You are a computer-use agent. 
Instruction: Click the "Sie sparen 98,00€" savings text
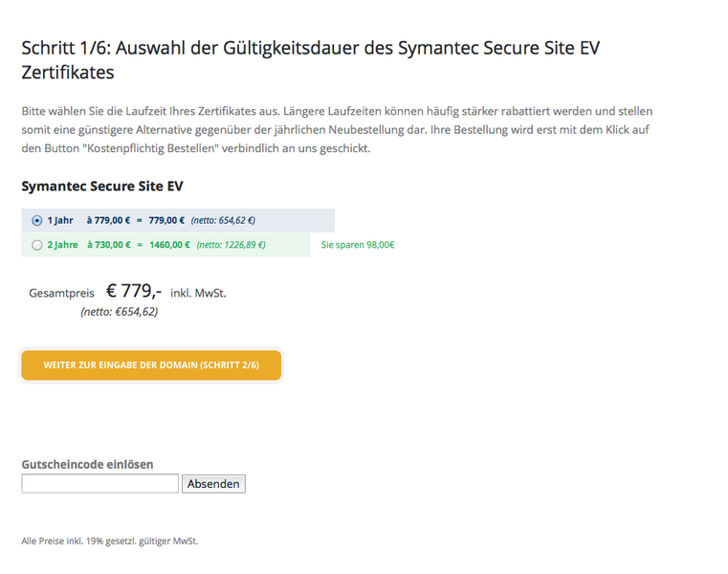click(x=358, y=245)
